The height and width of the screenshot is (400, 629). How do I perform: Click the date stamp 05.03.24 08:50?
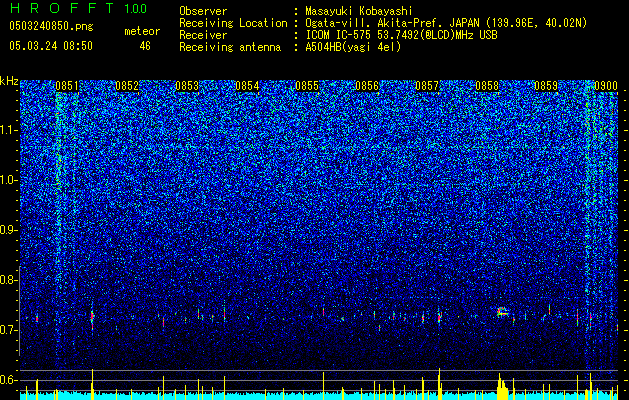click(x=51, y=46)
